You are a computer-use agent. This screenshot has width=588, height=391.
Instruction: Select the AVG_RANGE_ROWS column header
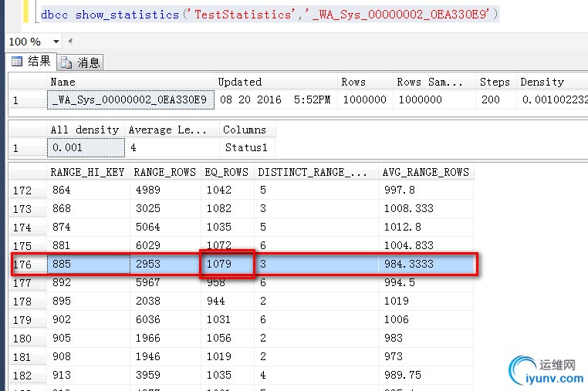coord(426,172)
